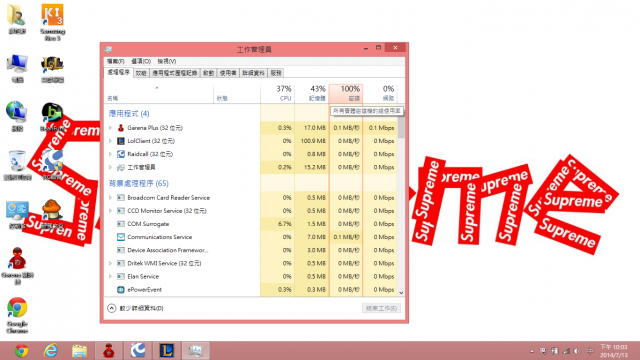Click the 中 input method tray indicator
Viewport: 640px width, 360px height.
(x=590, y=351)
